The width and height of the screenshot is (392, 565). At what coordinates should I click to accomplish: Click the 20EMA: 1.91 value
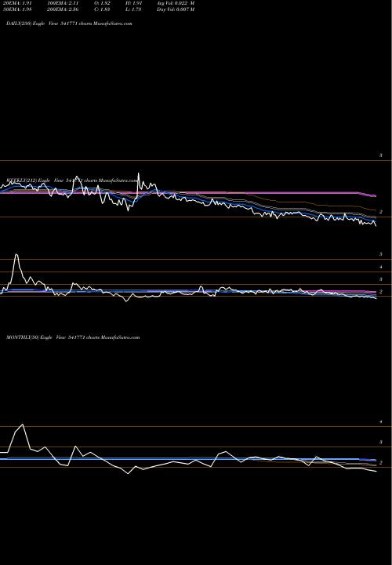[x=17, y=2]
